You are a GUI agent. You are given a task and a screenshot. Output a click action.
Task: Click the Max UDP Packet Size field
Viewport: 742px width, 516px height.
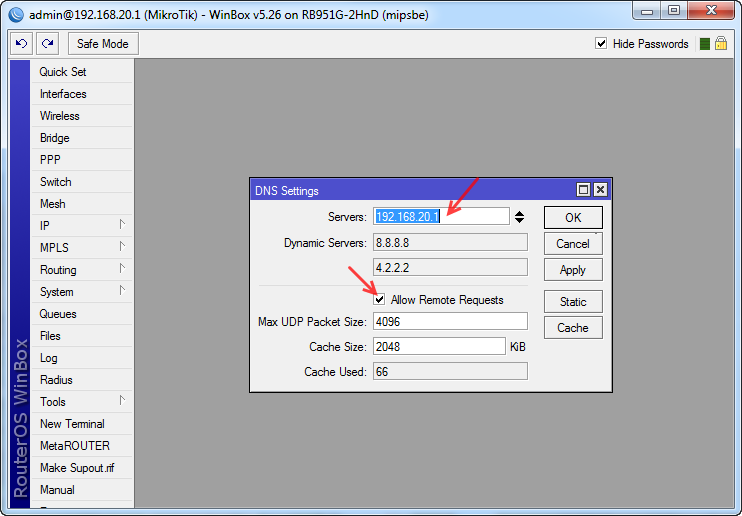449,322
